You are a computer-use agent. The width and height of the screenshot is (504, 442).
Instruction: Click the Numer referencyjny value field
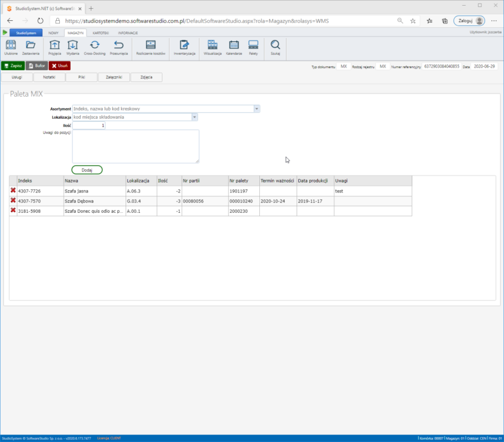442,66
